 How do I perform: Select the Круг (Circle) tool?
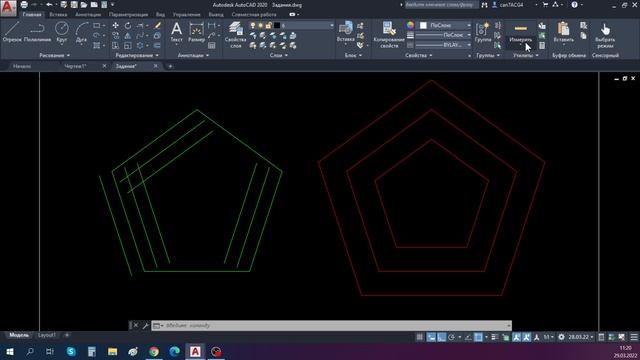pos(62,32)
